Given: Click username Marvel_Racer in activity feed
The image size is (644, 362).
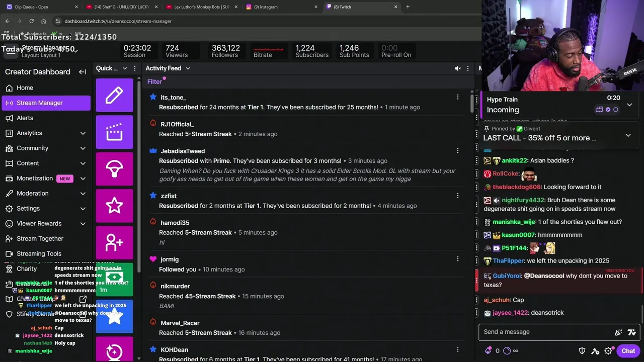Looking at the screenshot, I should 180,323.
